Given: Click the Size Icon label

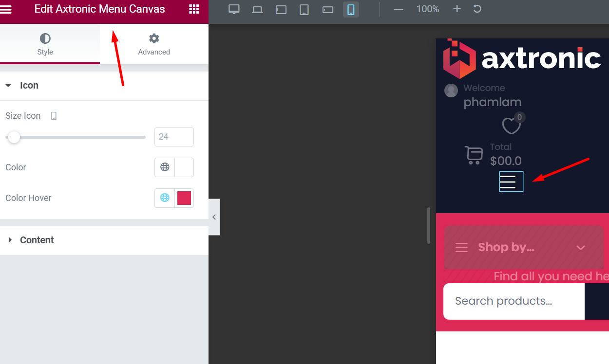Looking at the screenshot, I should pyautogui.click(x=23, y=116).
